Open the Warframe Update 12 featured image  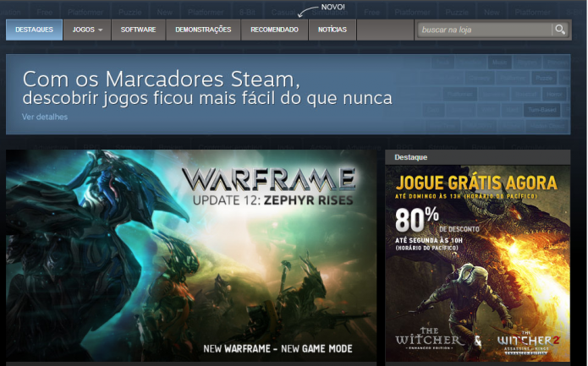coord(191,255)
